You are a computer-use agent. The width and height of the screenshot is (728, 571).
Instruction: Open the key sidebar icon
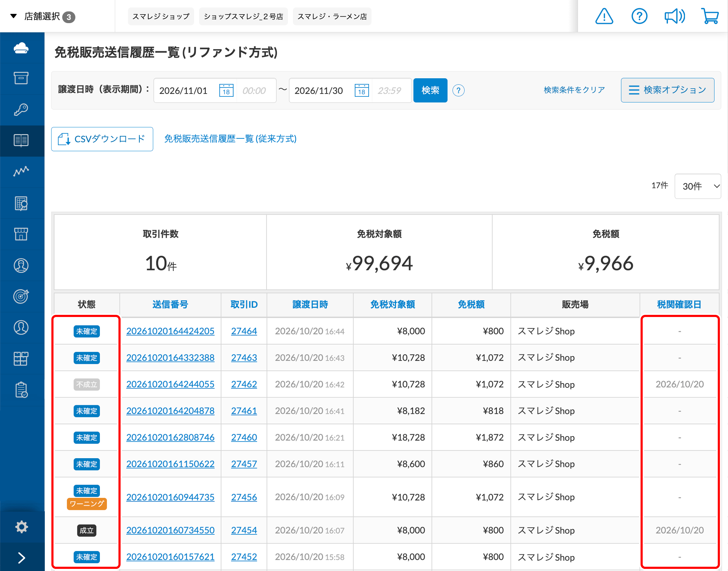[x=21, y=110]
